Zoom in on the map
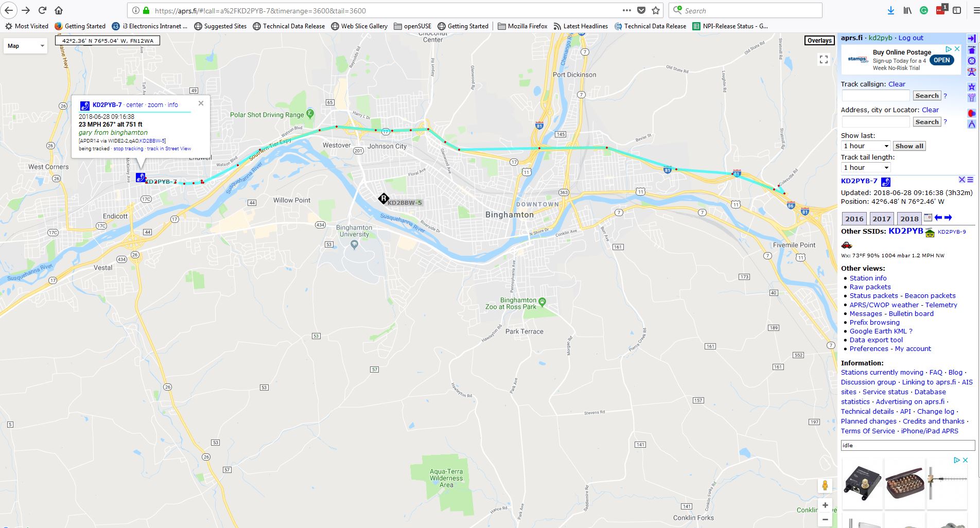 (825, 505)
